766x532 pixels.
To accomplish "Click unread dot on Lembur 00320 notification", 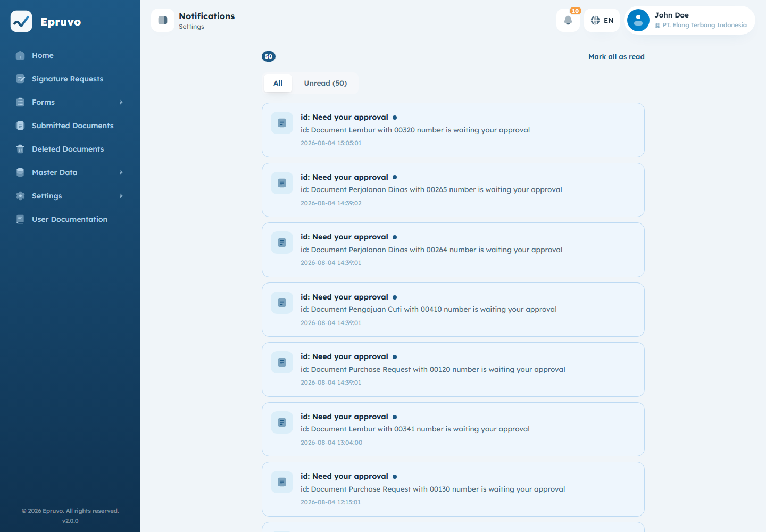I will coord(395,118).
